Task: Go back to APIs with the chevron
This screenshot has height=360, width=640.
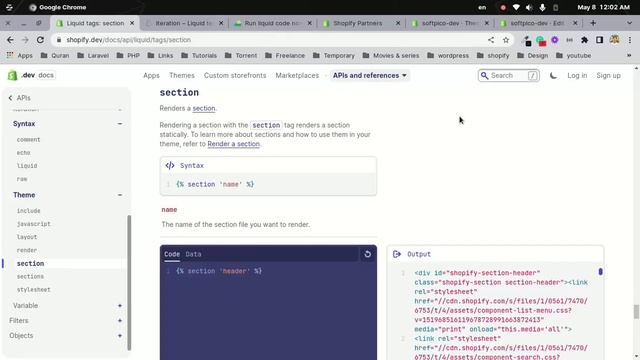Action: [x=10, y=98]
